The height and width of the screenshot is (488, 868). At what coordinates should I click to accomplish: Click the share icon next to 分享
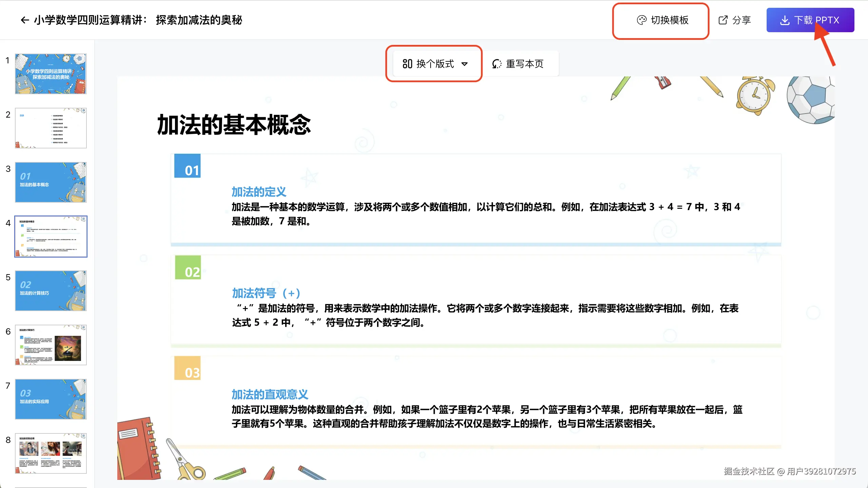(723, 20)
